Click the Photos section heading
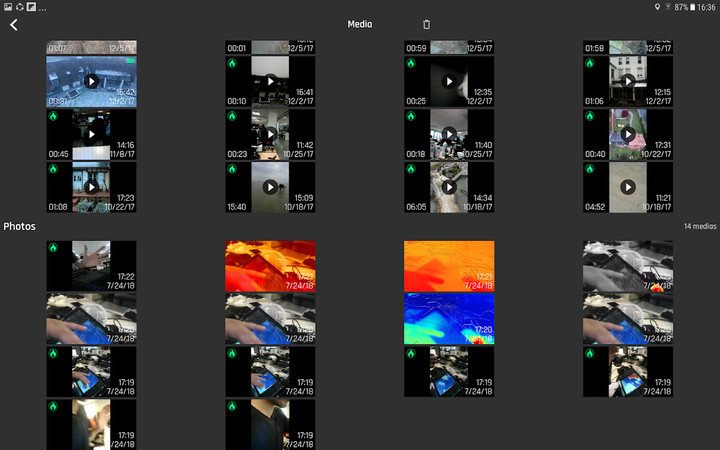720x450 pixels. (x=19, y=226)
